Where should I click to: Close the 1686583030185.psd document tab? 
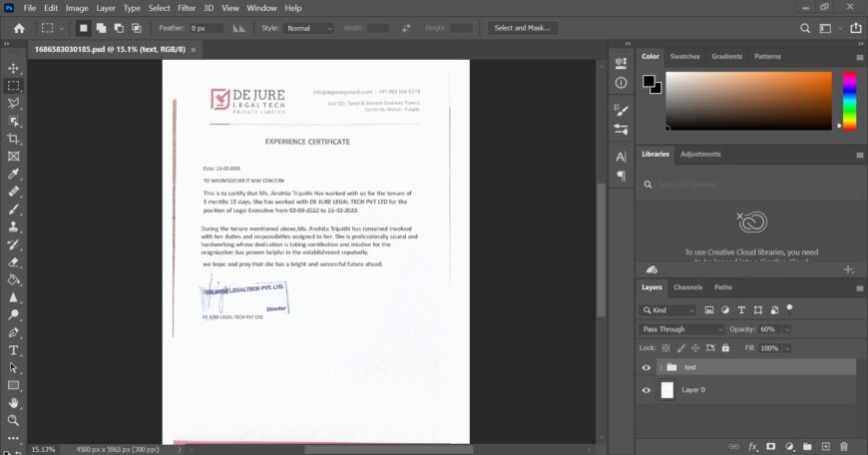point(194,50)
